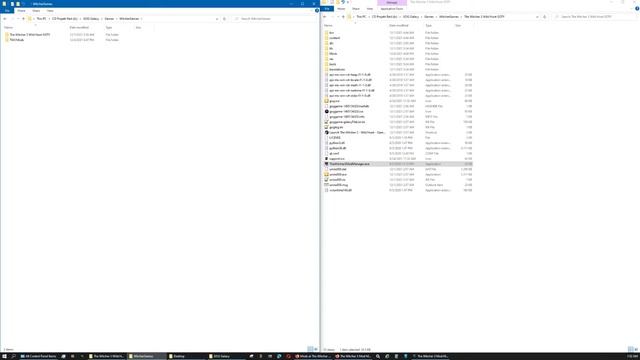Expand recent locations dropdown in right window
The image size is (640, 360).
point(338,17)
